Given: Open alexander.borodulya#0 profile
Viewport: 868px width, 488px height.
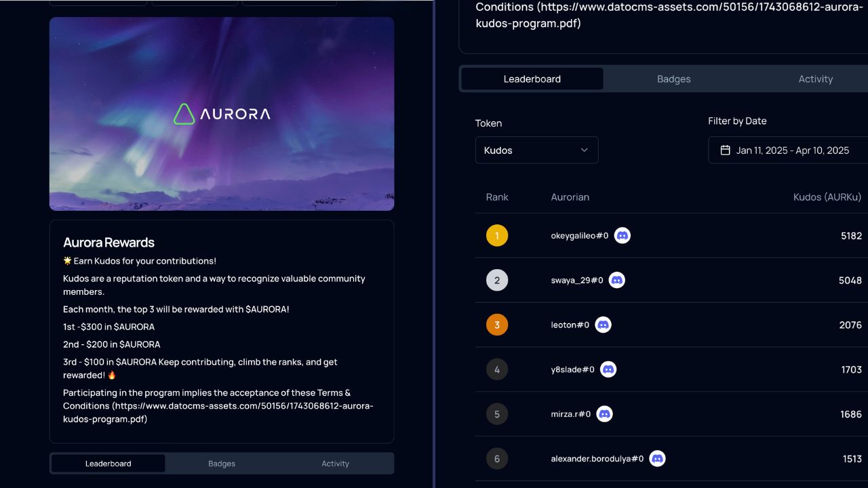Looking at the screenshot, I should tap(597, 459).
